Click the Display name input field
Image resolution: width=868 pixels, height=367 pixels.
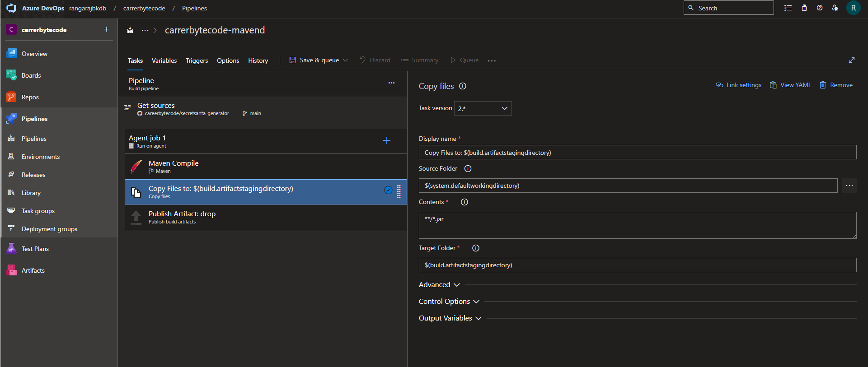(638, 153)
